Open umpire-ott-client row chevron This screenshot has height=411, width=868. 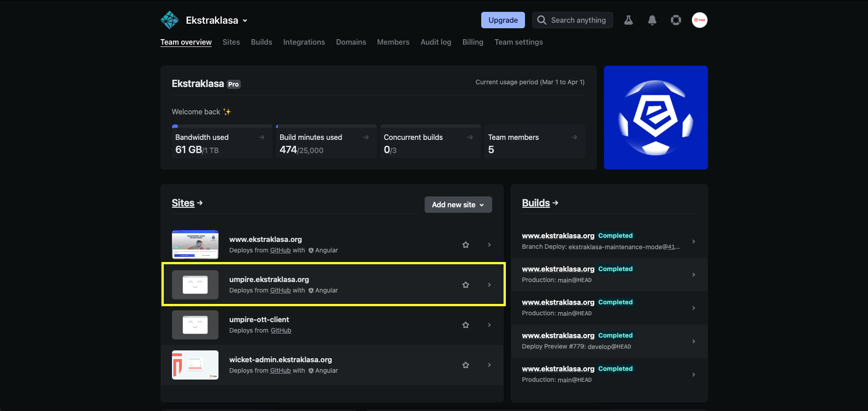tap(489, 325)
